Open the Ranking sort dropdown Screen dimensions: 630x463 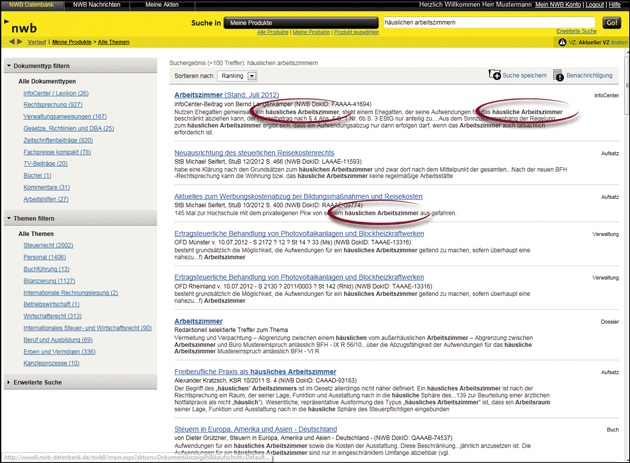[238, 75]
